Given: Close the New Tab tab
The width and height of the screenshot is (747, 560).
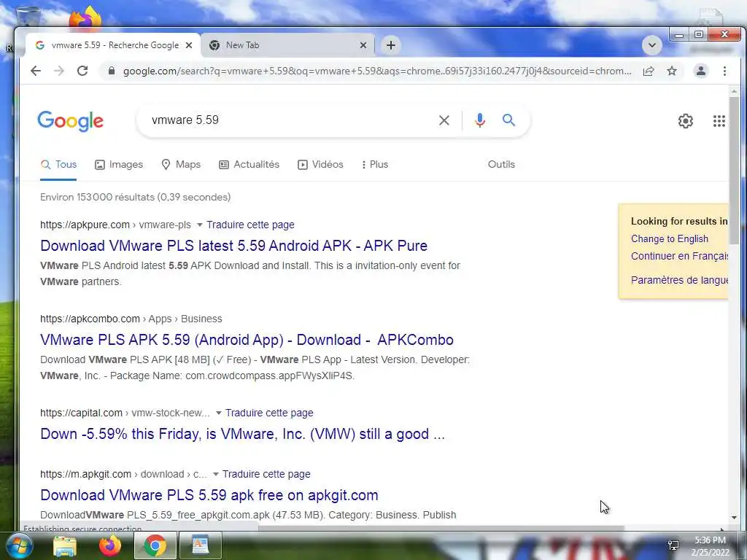Looking at the screenshot, I should pos(363,45).
